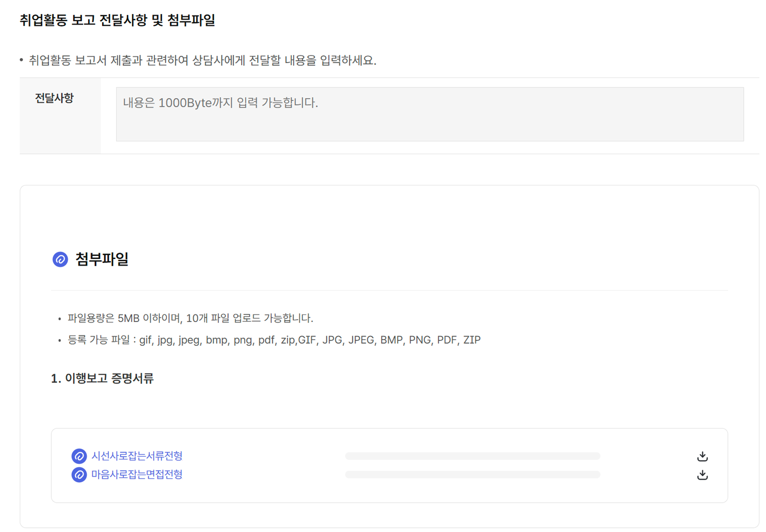
Task: Click the 전달사항 field label
Action: (x=54, y=98)
